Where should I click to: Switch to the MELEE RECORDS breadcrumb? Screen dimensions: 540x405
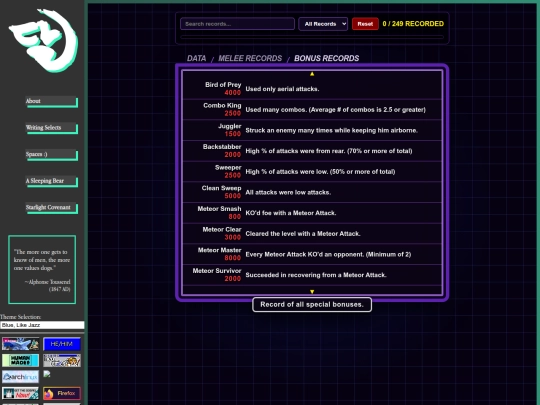[x=250, y=58]
